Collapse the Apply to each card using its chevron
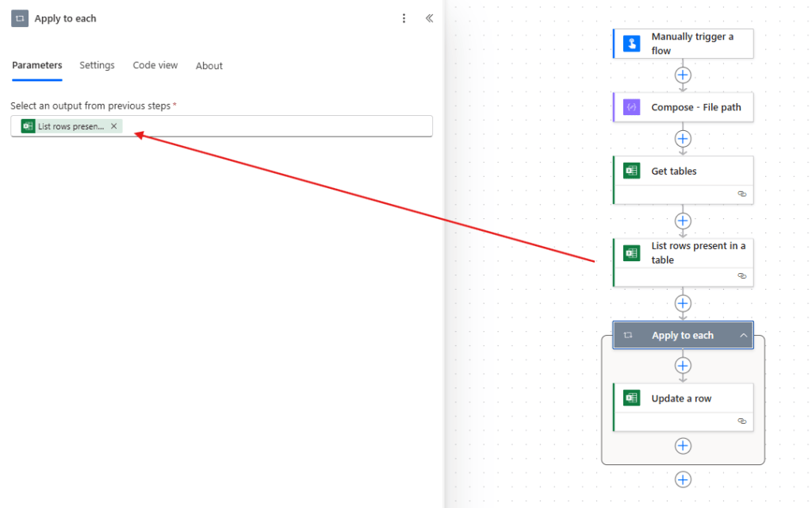Viewport: 812px width, 508px height. (x=743, y=335)
